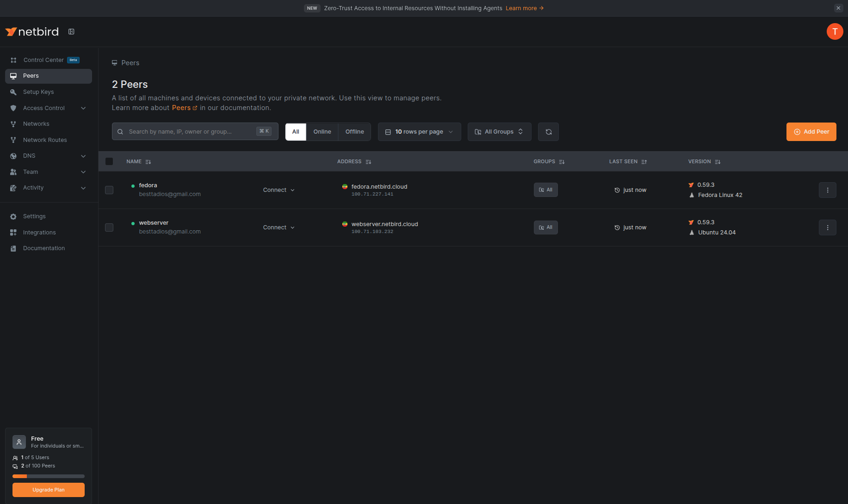Open the 10 rows per page dropdown
Image resolution: width=848 pixels, height=504 pixels.
coord(419,132)
